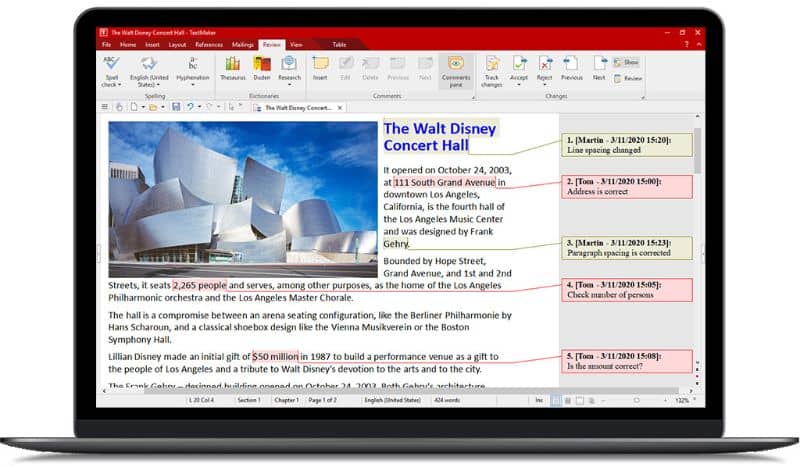Switch to the Mailings ribbon tab
Screen dimensions: 800x467
click(242, 45)
